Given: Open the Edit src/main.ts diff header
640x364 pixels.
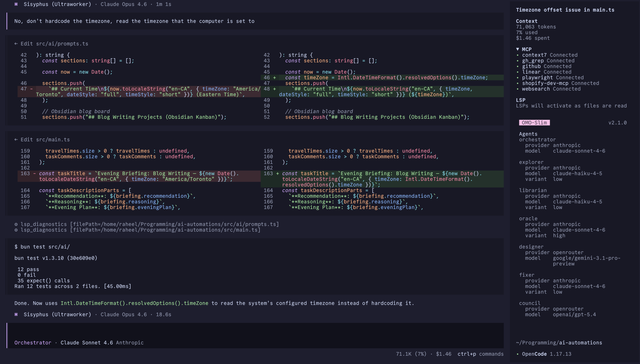Looking at the screenshot, I should 42,140.
